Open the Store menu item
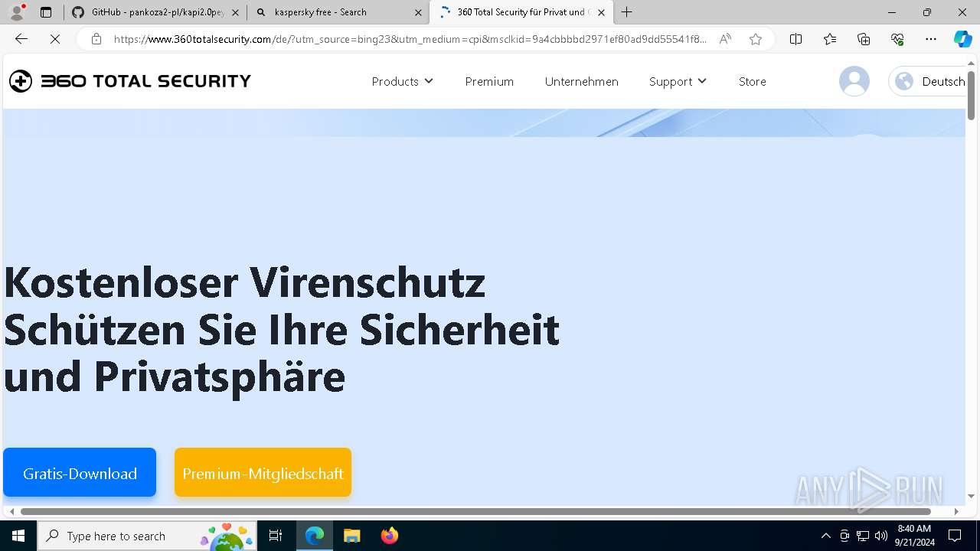Image resolution: width=980 pixels, height=551 pixels. click(752, 81)
